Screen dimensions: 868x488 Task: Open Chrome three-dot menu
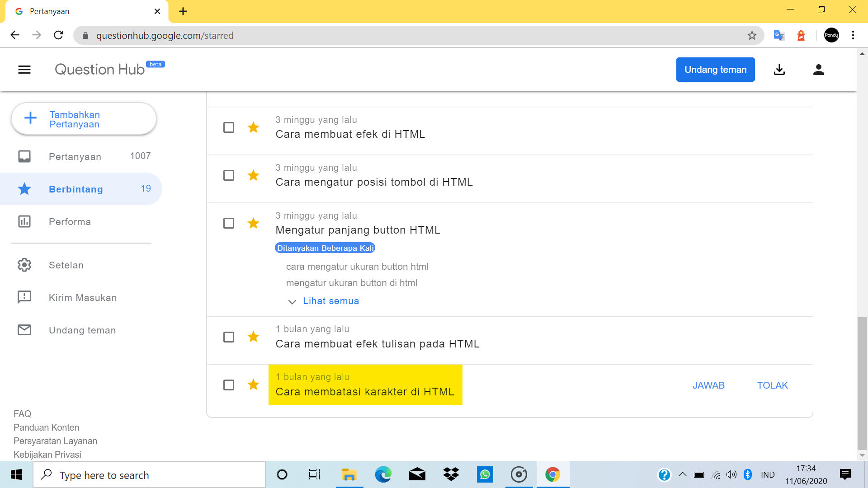click(853, 35)
